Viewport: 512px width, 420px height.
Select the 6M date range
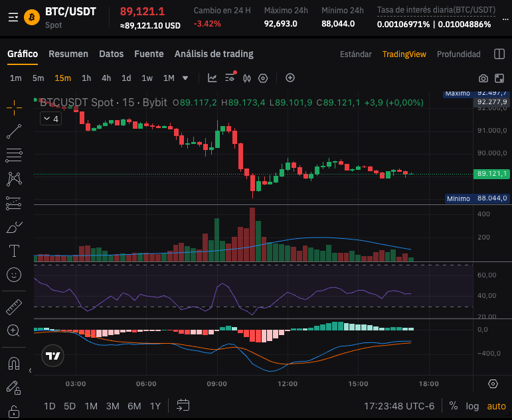pyautogui.click(x=134, y=406)
